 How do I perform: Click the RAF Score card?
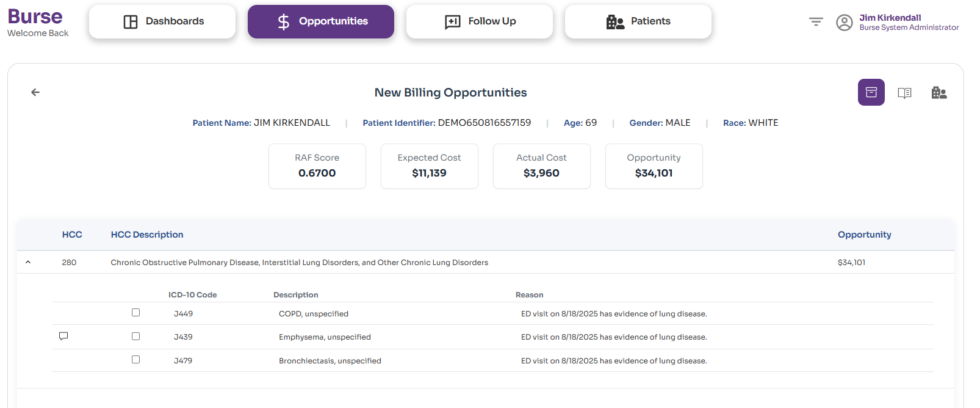(317, 166)
